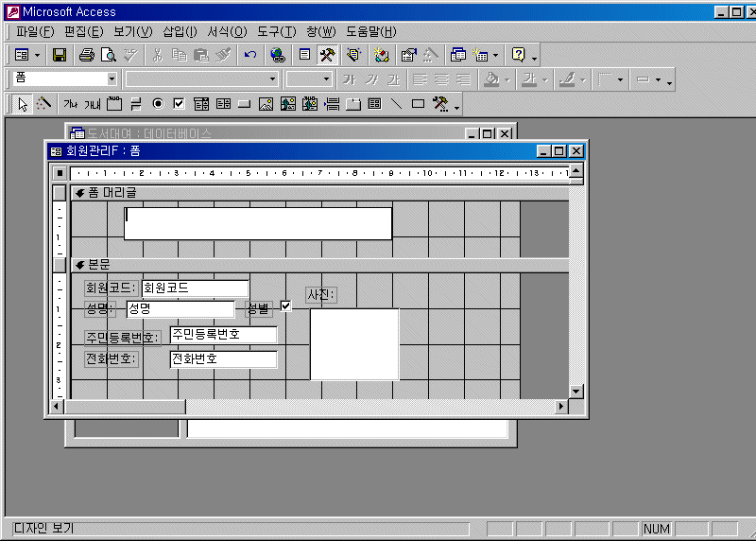Select the Line drawing tool
Image resolution: width=756 pixels, height=541 pixels.
click(396, 104)
